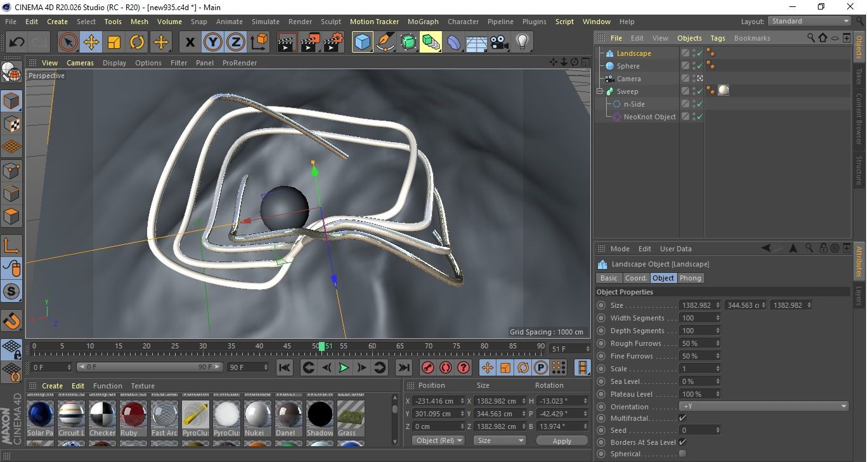Toggle Snap magnet icon
This screenshot has width=868, height=462.
click(x=11, y=321)
